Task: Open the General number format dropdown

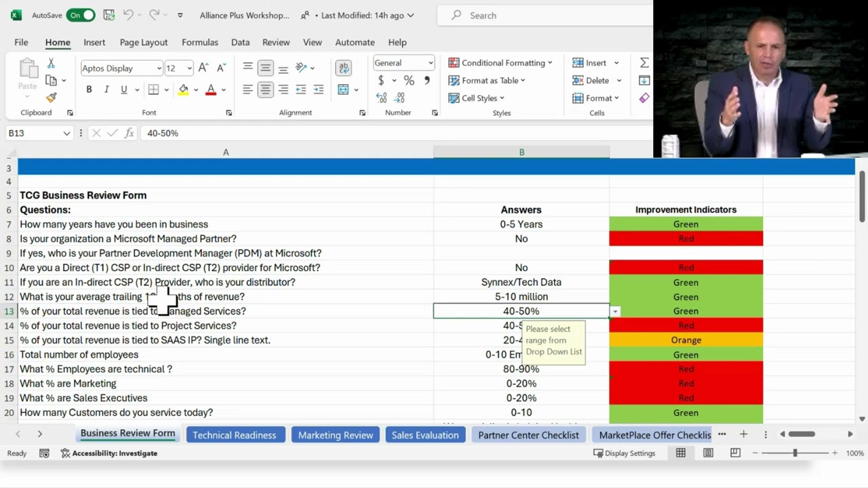Action: (430, 63)
